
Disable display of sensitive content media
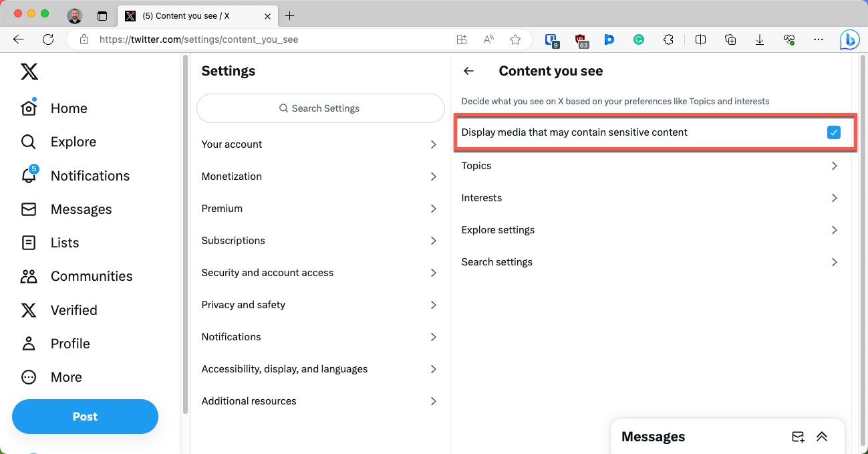[x=833, y=132]
